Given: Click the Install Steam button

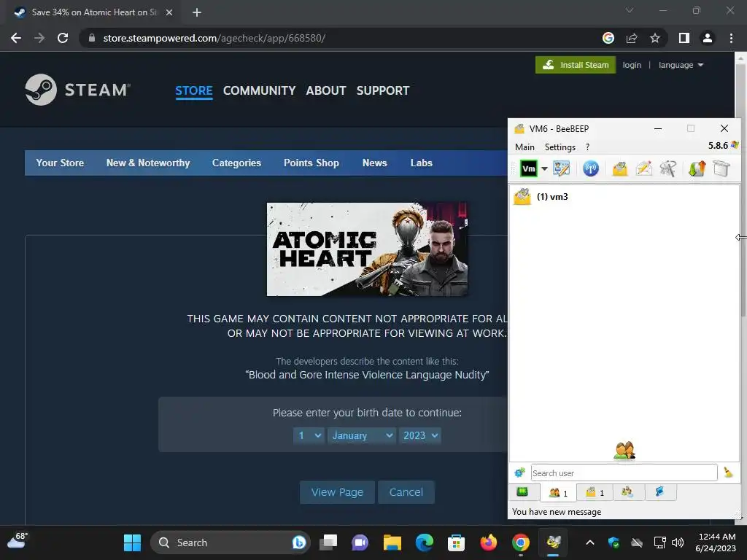Looking at the screenshot, I should 576,65.
